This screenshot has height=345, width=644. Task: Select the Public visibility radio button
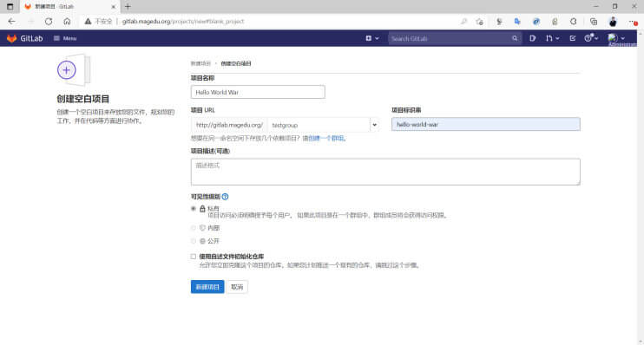coord(193,241)
